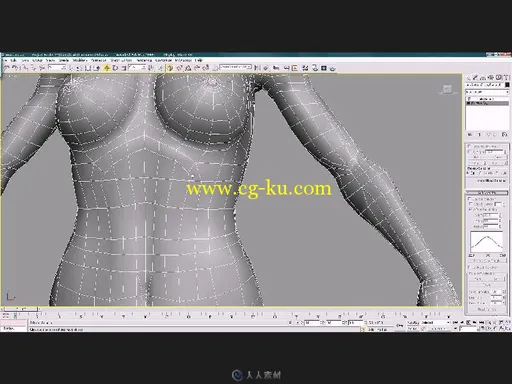
Task: Click the Undo icon in main toolbar
Action: pos(6,68)
